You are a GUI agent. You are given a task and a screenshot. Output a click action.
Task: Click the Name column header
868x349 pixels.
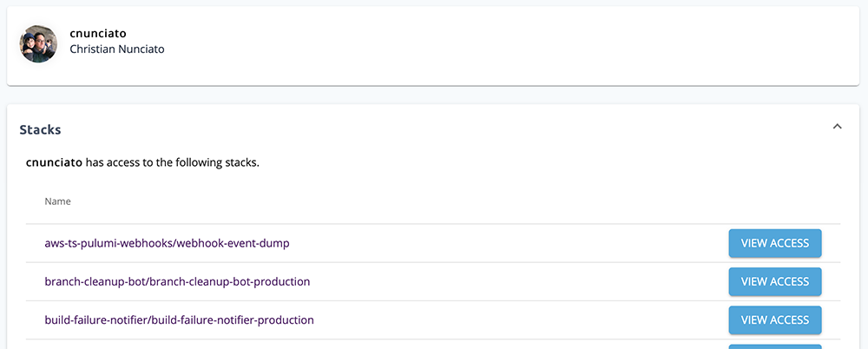tap(57, 201)
